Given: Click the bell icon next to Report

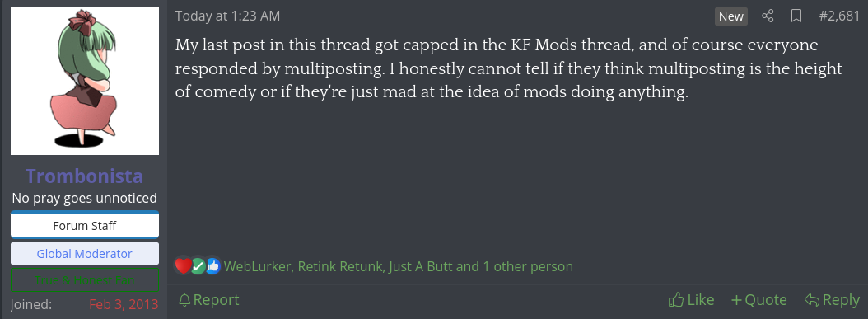Looking at the screenshot, I should (184, 300).
